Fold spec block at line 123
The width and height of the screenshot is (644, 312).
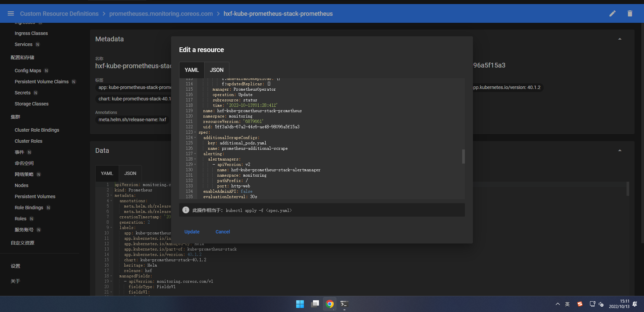(195, 132)
